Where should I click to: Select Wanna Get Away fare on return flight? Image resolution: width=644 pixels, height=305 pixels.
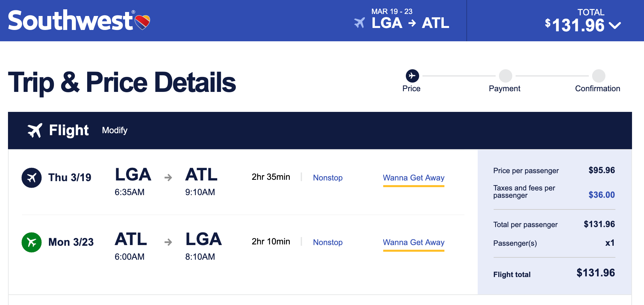pyautogui.click(x=413, y=242)
